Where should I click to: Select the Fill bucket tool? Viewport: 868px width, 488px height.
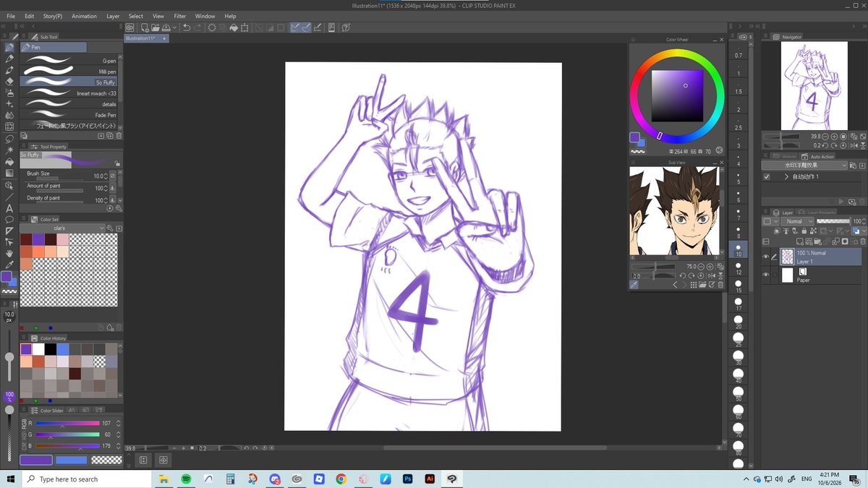coord(9,162)
